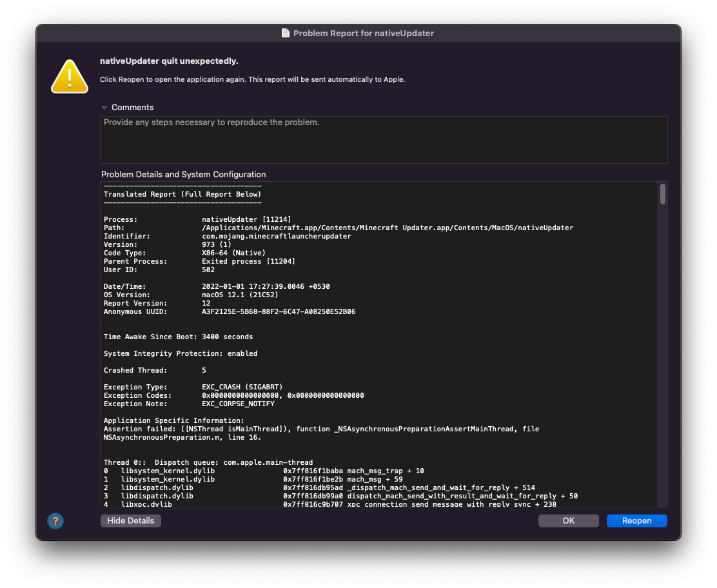This screenshot has width=717, height=588.
Task: Click 'Application Specific Information:' line
Action: tap(174, 420)
